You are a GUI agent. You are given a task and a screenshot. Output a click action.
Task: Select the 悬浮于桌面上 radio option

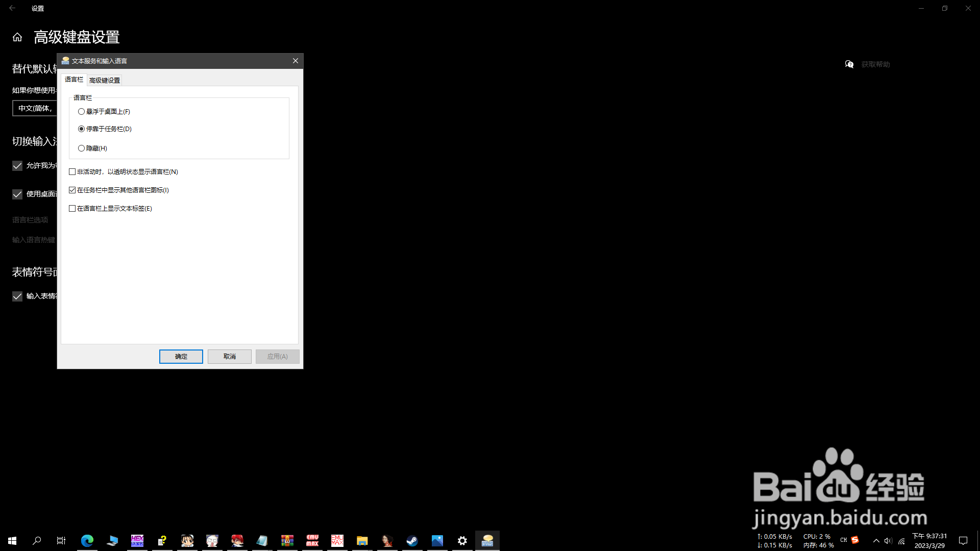pos(81,111)
